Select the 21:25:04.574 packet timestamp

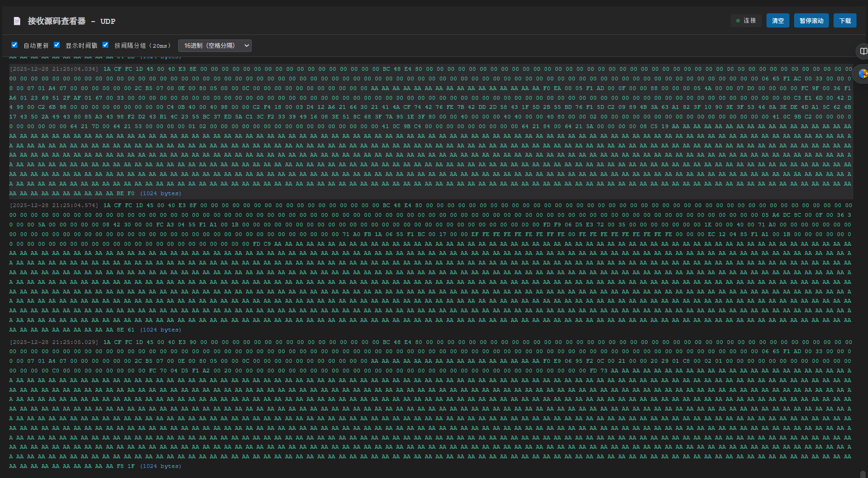click(x=54, y=205)
